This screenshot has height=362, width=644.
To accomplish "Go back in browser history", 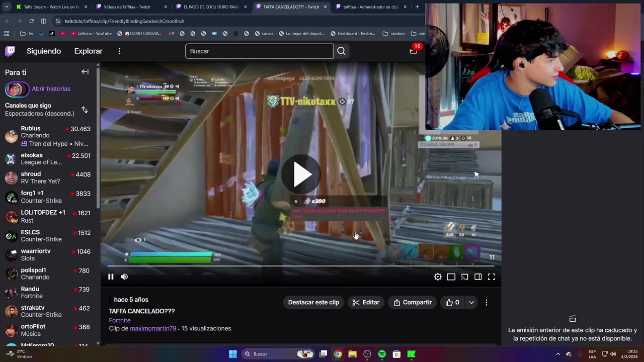I will point(7,21).
